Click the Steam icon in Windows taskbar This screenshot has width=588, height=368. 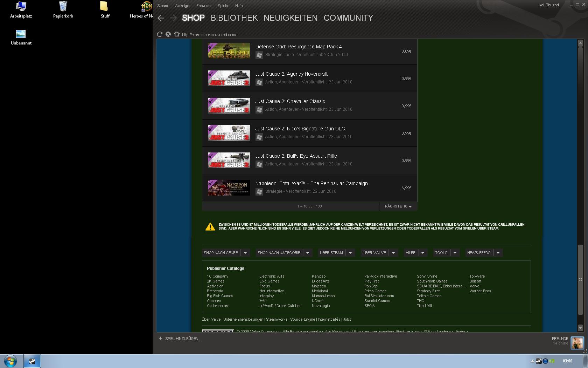click(x=32, y=361)
